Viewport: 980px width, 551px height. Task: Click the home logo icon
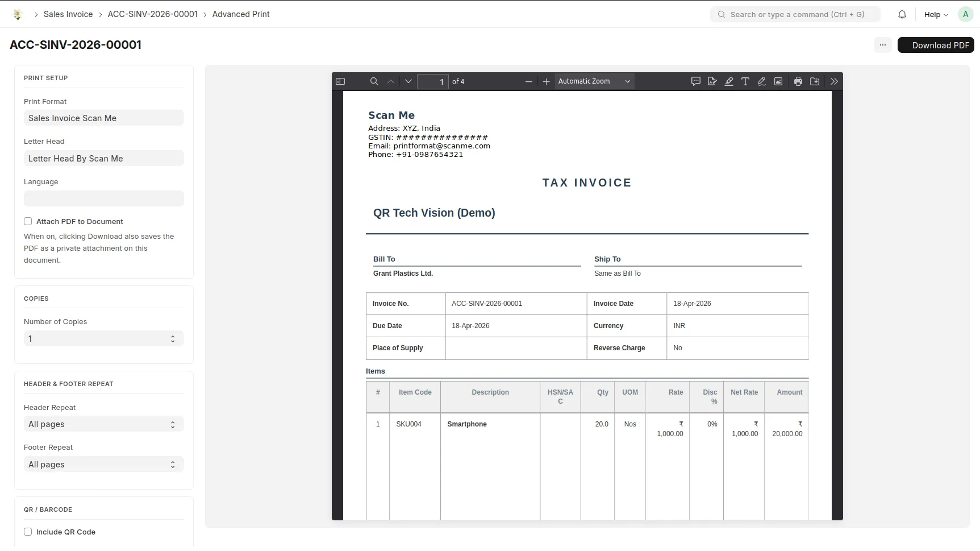(x=18, y=14)
